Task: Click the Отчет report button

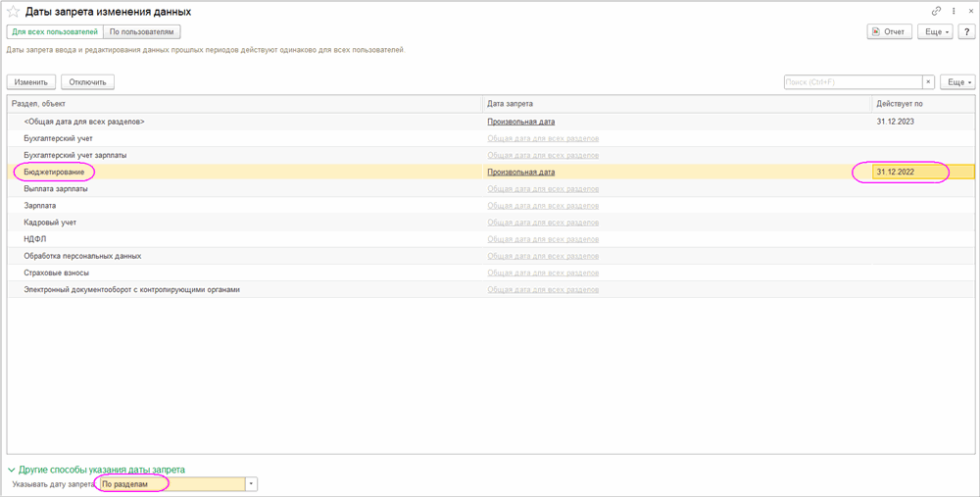Action: pos(889,32)
